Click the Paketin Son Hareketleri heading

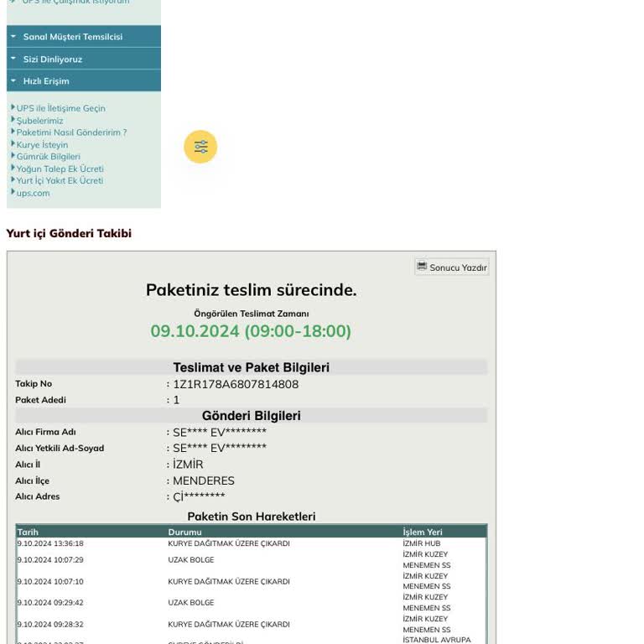tap(252, 517)
